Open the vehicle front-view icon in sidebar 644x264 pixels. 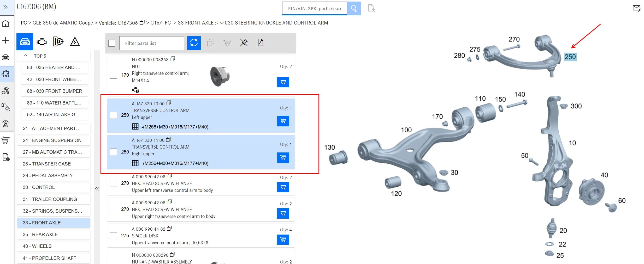(5, 57)
